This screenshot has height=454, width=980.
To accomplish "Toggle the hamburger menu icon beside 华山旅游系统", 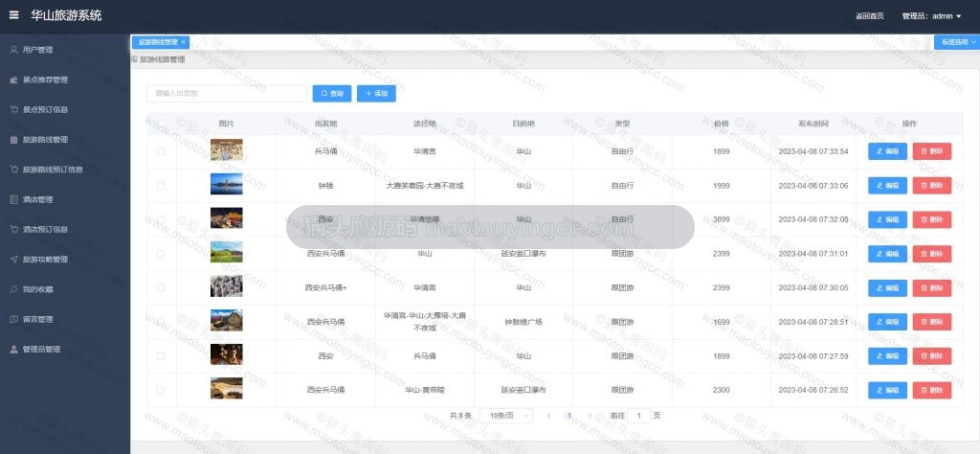I will (13, 15).
